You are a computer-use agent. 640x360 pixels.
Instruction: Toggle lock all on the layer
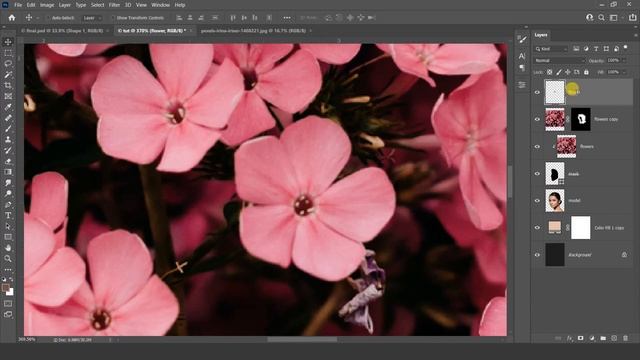(586, 72)
